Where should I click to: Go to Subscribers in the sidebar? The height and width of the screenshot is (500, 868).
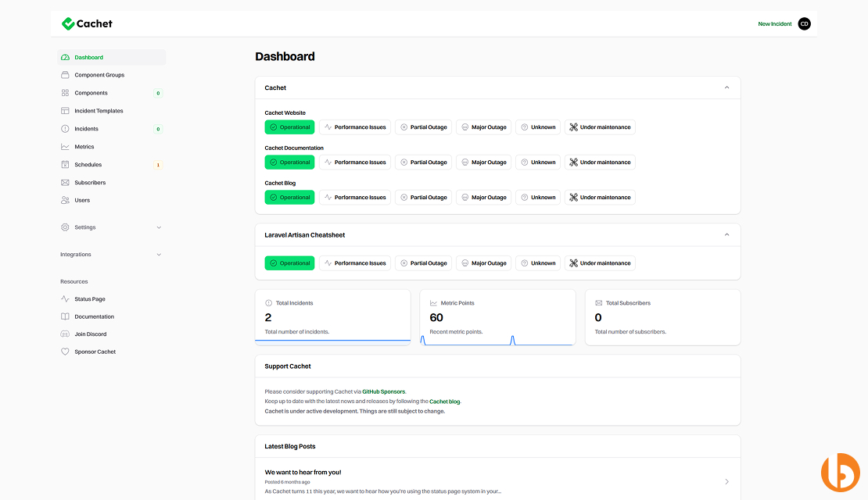click(x=111, y=183)
